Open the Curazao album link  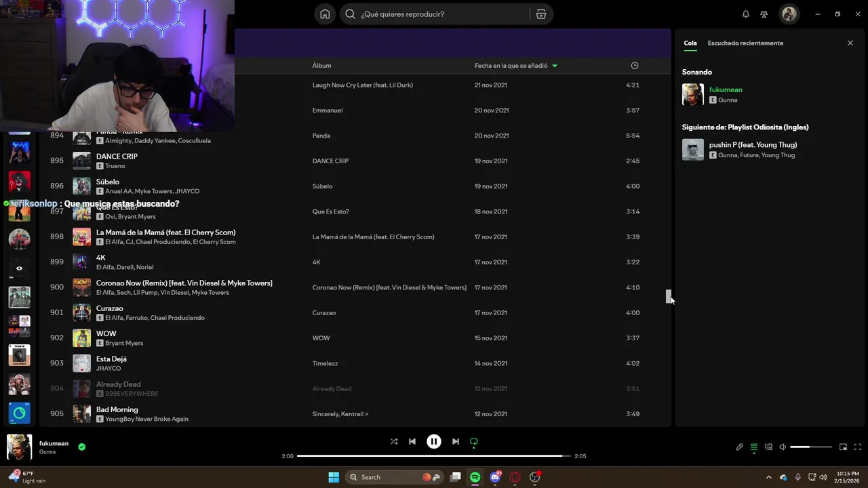click(324, 312)
